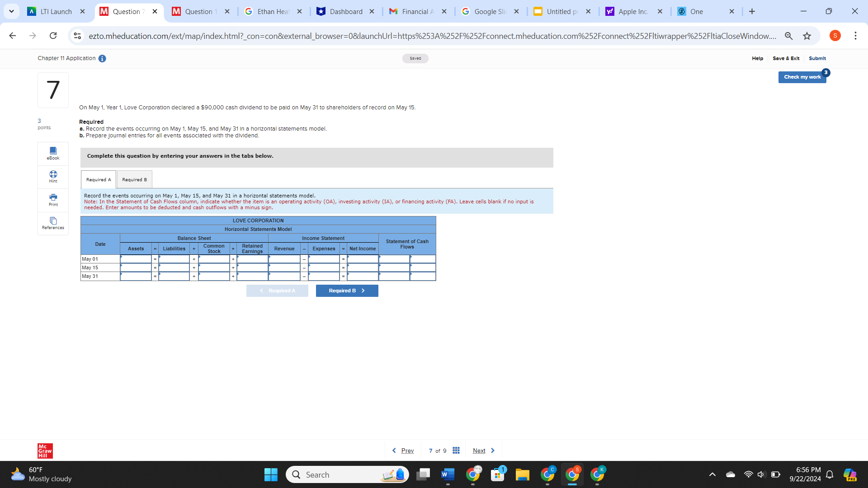This screenshot has height=488, width=868.
Task: Switch to the Required B tab
Action: pos(134,179)
